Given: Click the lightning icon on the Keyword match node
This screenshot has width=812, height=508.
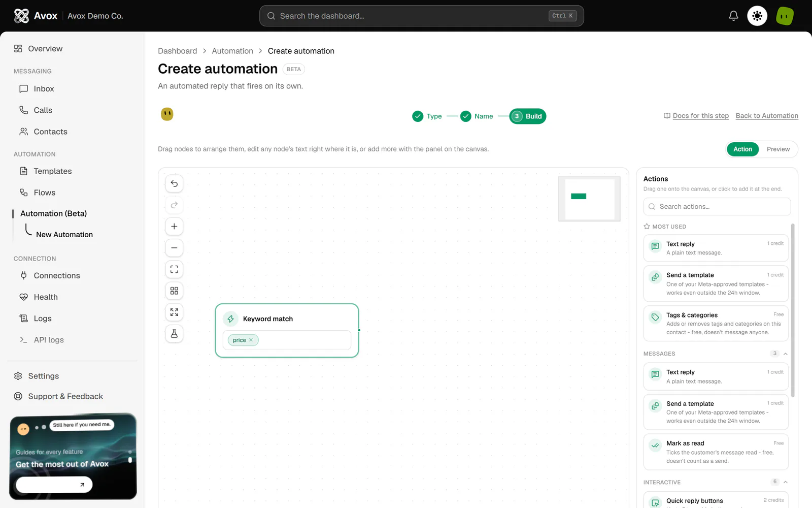Looking at the screenshot, I should tap(230, 319).
